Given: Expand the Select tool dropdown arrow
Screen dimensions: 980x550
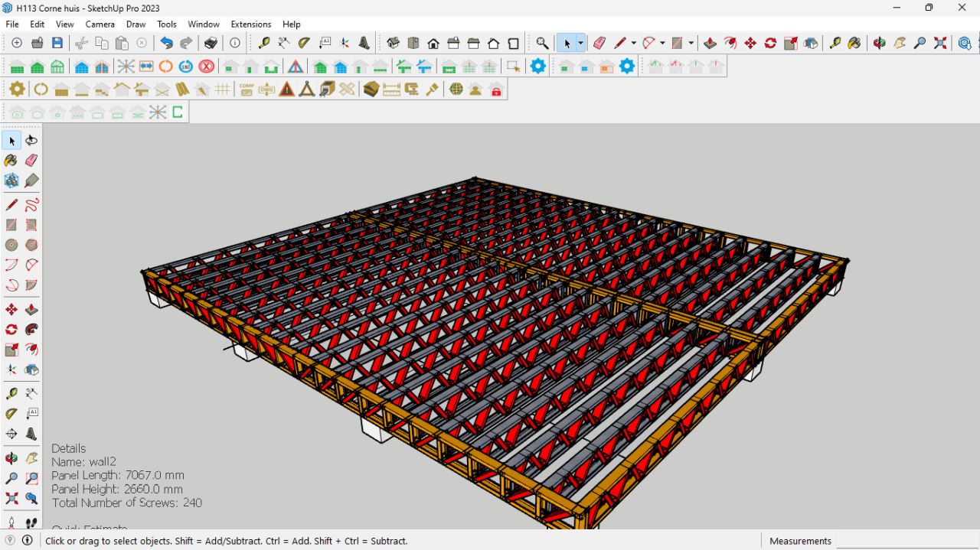Looking at the screenshot, I should (581, 44).
